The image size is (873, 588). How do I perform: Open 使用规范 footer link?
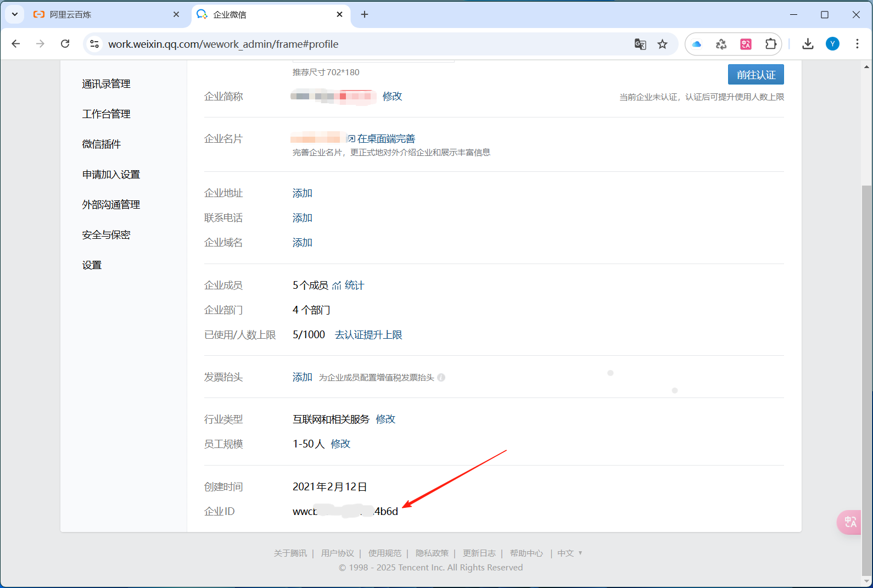[385, 553]
